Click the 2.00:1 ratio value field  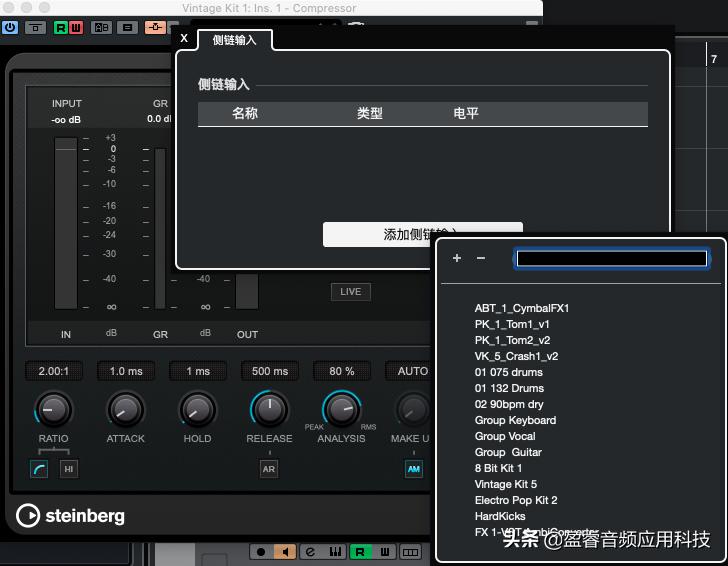coord(54,371)
